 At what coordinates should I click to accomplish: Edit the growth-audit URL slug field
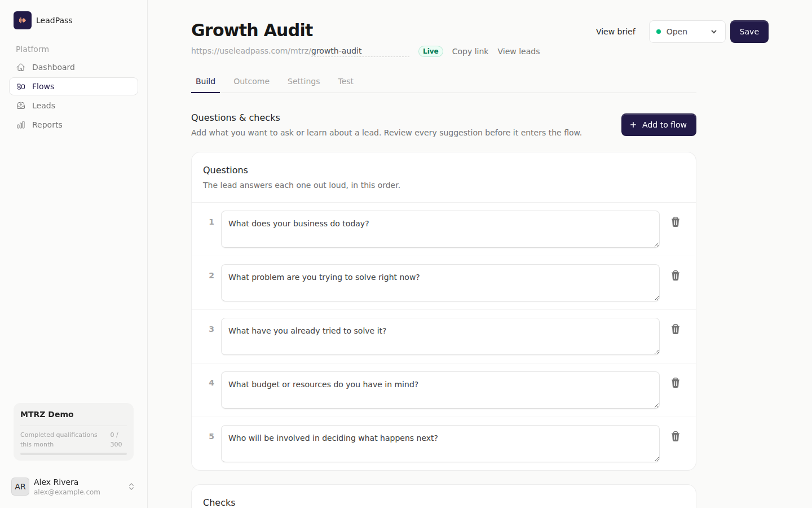[x=360, y=51]
